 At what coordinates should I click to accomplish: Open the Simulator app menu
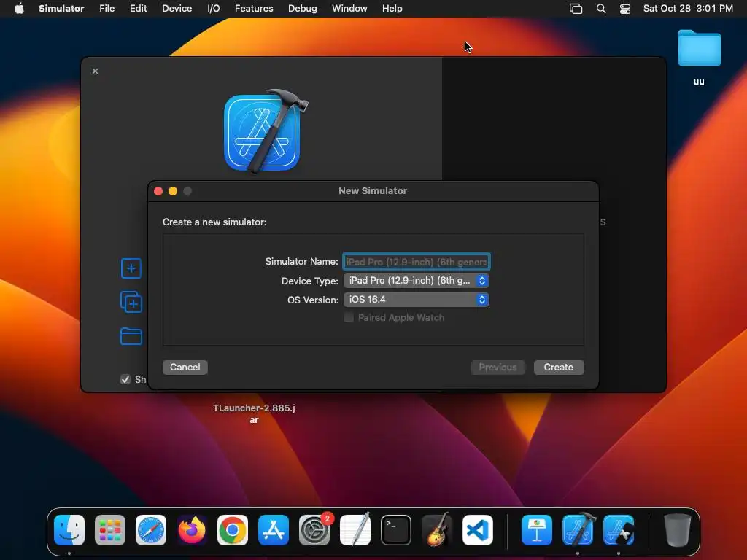[61, 9]
